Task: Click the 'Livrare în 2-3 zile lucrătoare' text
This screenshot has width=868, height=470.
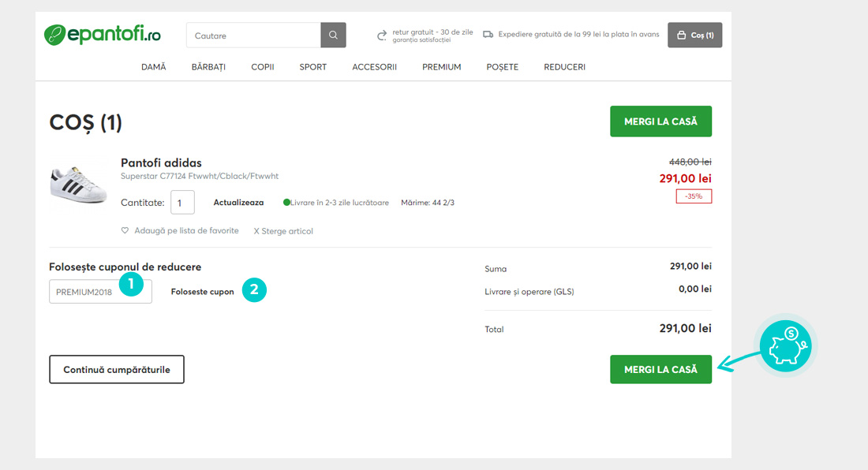Action: (x=339, y=203)
